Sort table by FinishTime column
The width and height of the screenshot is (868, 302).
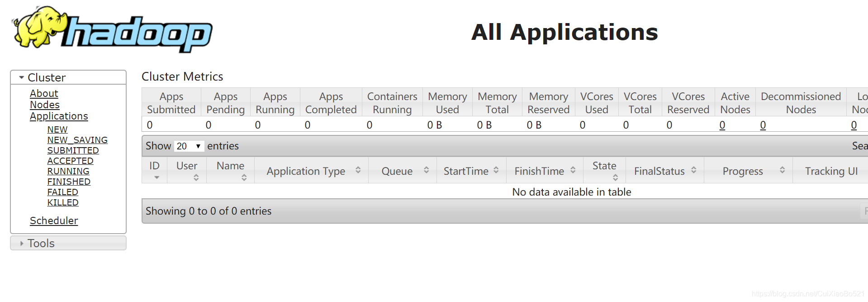(x=545, y=170)
